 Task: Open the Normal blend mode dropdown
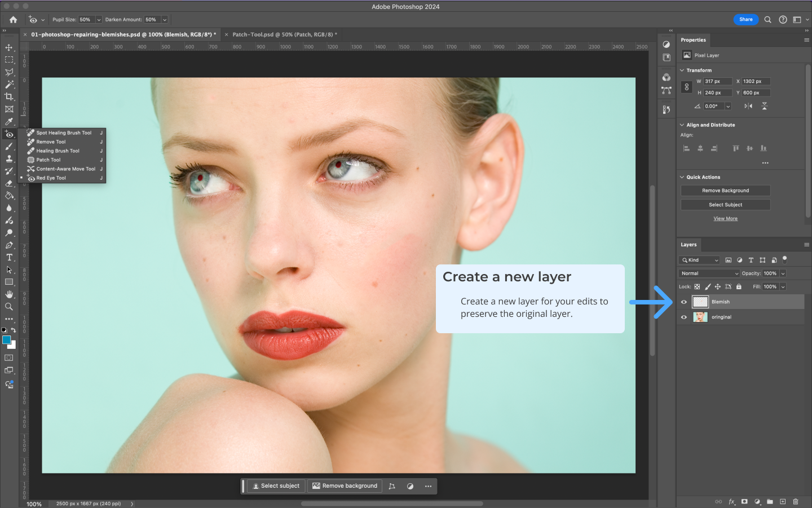[709, 273]
